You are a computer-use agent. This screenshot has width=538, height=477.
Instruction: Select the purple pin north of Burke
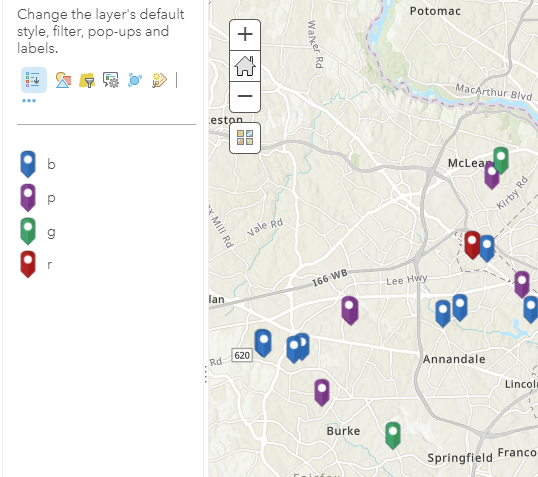pyautogui.click(x=322, y=393)
